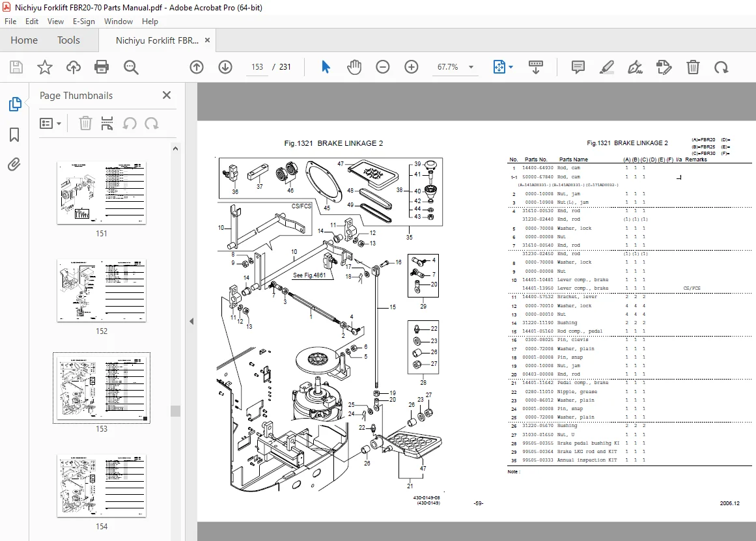Close the Page Thumbnails panel
756x541 pixels.
click(x=167, y=95)
